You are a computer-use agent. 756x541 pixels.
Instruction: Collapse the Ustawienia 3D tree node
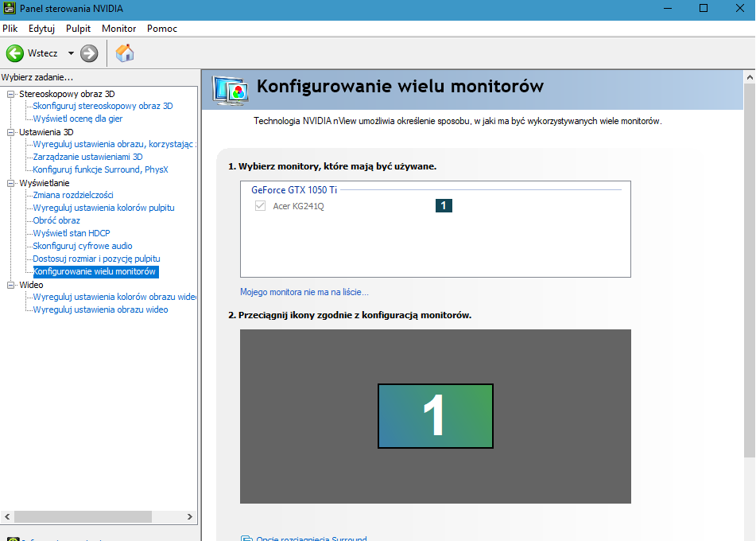click(x=10, y=132)
